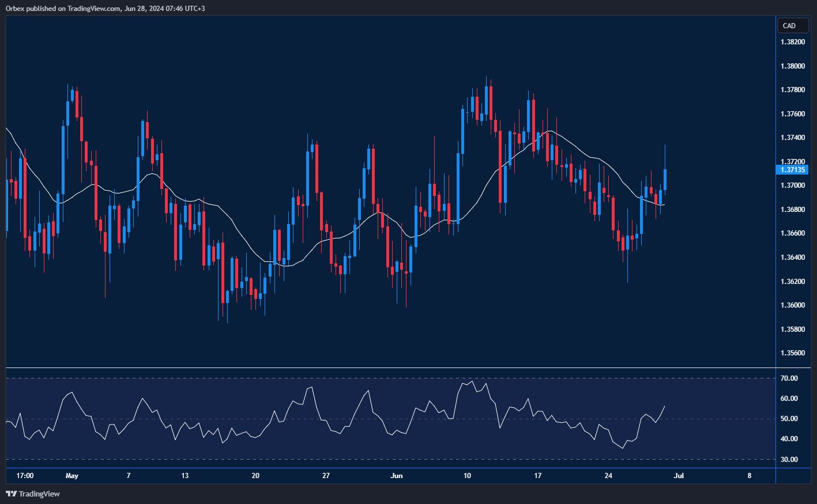
Task: Select the 1.35600 price axis label
Action: 793,353
